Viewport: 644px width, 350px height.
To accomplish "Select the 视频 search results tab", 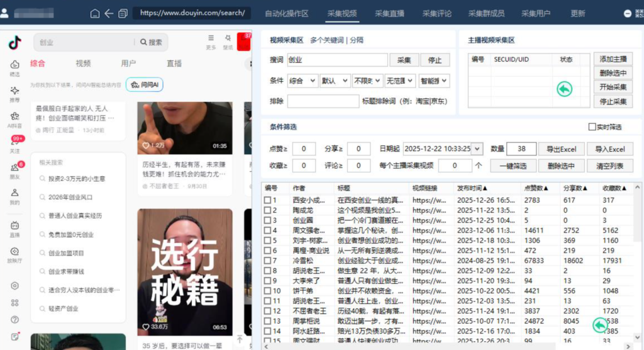I will (x=83, y=64).
